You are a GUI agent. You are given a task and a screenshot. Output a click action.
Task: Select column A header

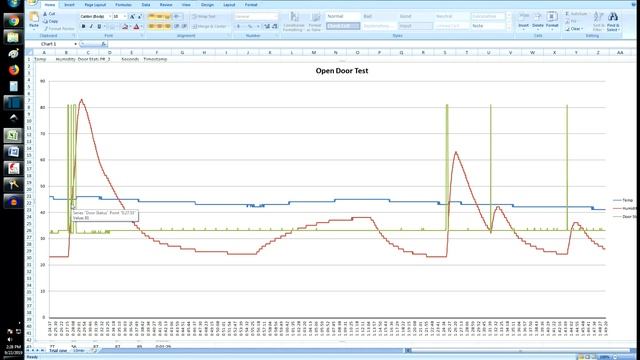(44, 52)
